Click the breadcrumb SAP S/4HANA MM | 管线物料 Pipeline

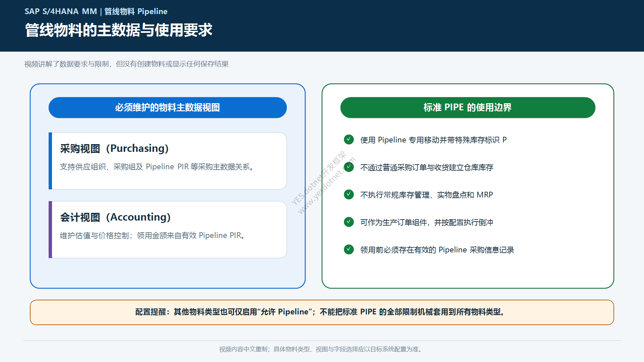click(96, 11)
